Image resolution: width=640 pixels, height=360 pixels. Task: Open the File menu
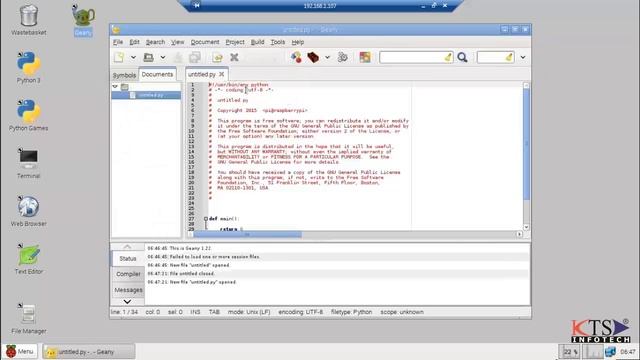[118, 42]
